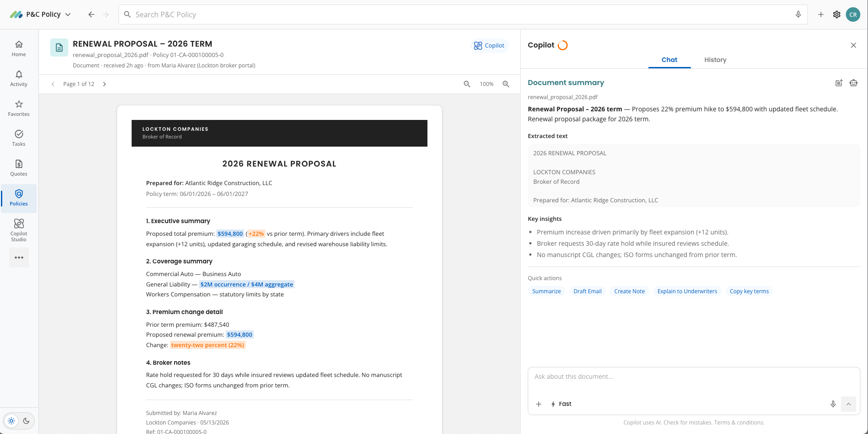Image resolution: width=868 pixels, height=434 pixels.
Task: Open settings gear in top bar
Action: [x=837, y=14]
